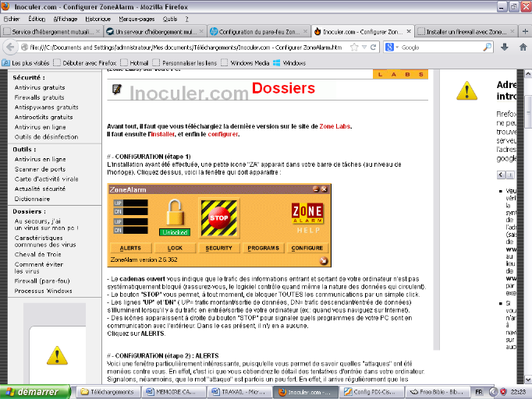This screenshot has width=532, height=399.
Task: Open the downloads arrow icon in toolbar
Action: (x=505, y=47)
